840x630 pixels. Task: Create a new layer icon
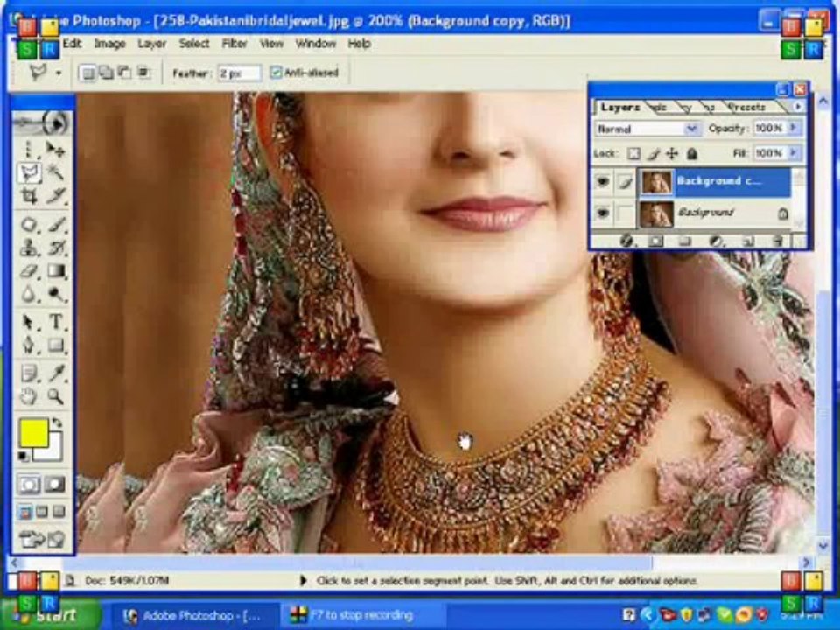746,241
